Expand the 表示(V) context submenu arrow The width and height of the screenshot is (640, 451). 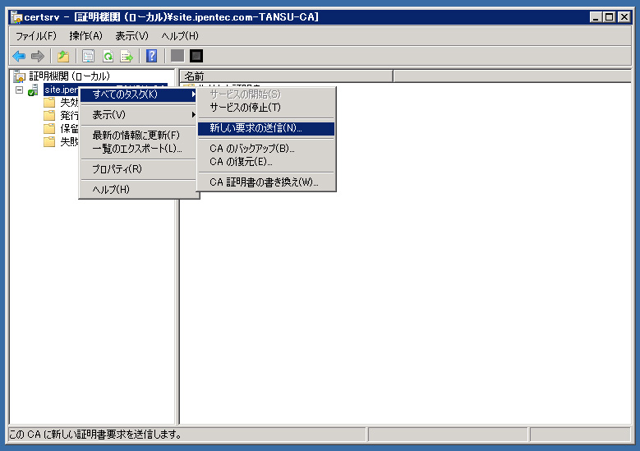pos(193,115)
